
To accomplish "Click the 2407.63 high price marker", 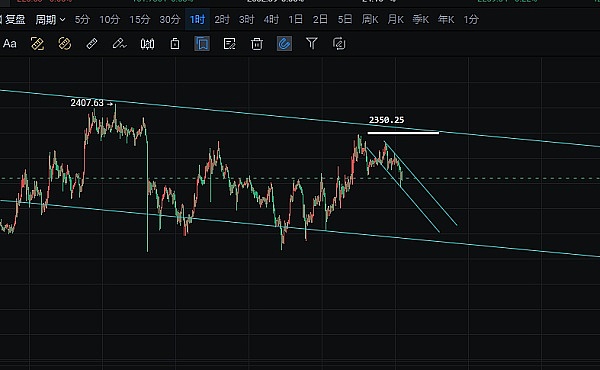I will pyautogui.click(x=87, y=103).
